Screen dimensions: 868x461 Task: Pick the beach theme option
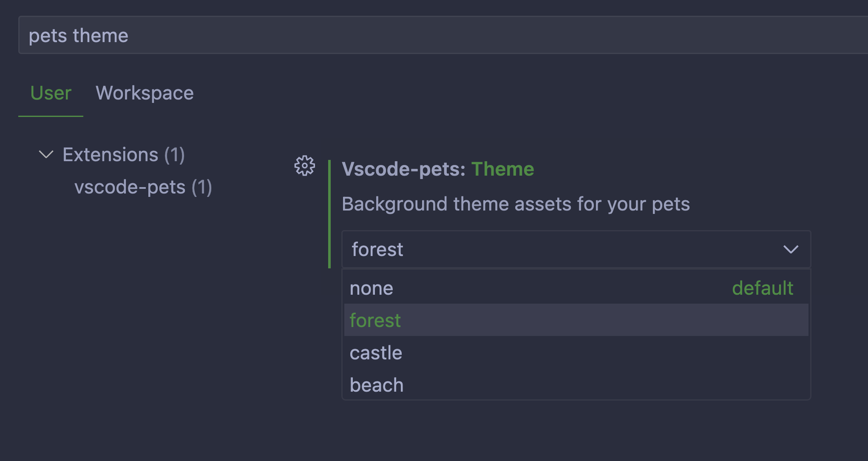pyautogui.click(x=376, y=384)
